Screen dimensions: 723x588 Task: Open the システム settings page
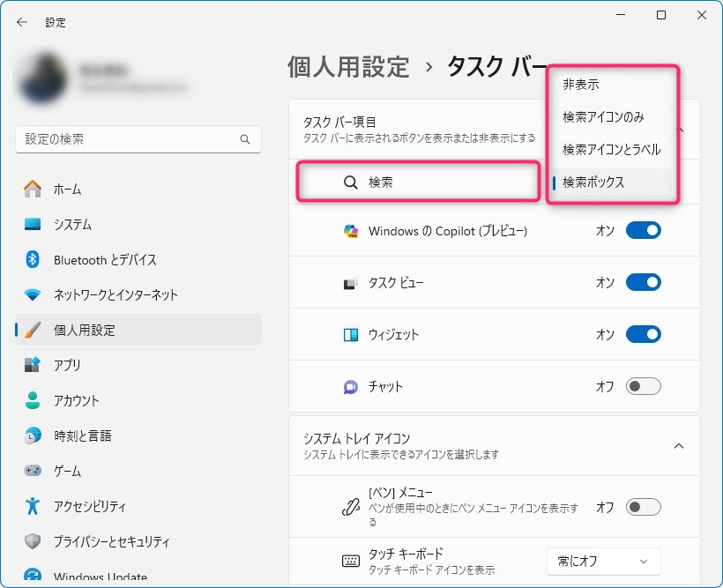(x=72, y=224)
